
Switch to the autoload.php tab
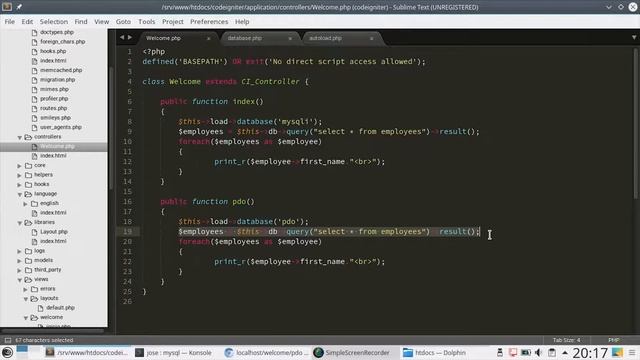(x=325, y=38)
